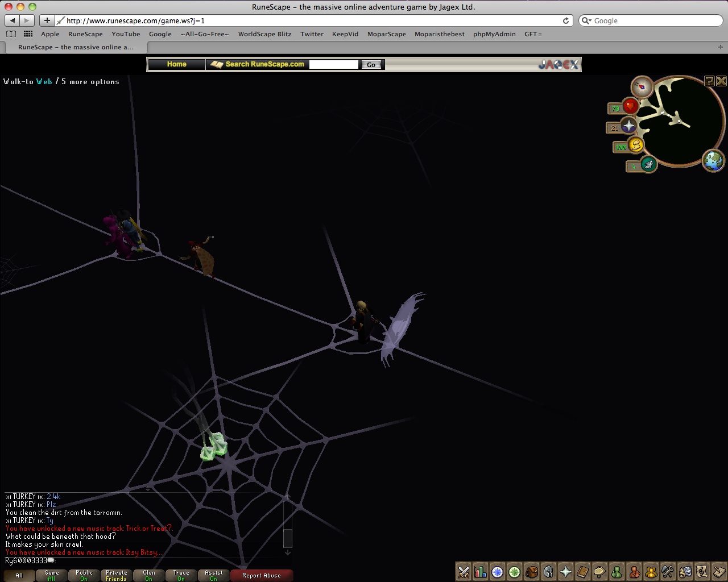Focus the Search RuneScape.com input box
Viewport: 728px width, 582px height.
coord(334,64)
